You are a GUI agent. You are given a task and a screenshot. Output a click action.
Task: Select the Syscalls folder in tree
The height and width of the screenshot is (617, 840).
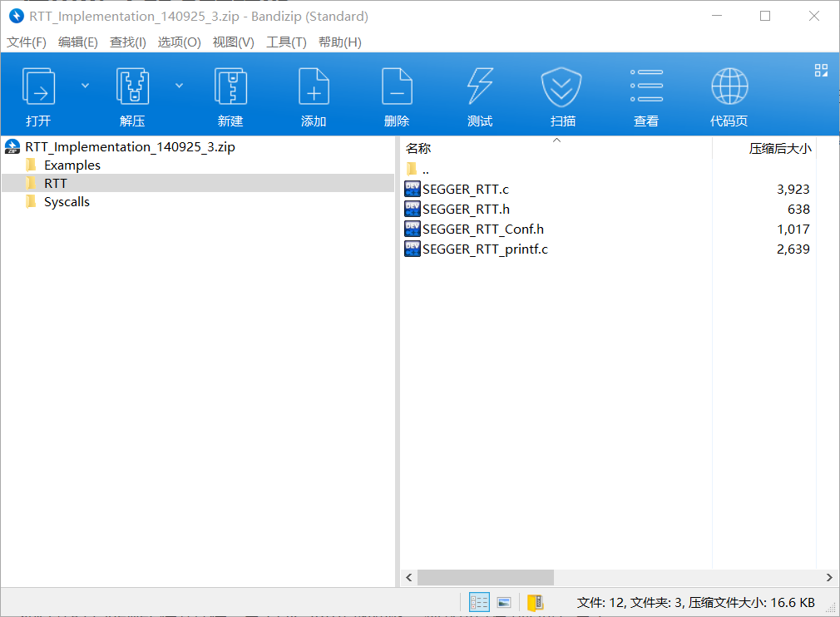[67, 201]
